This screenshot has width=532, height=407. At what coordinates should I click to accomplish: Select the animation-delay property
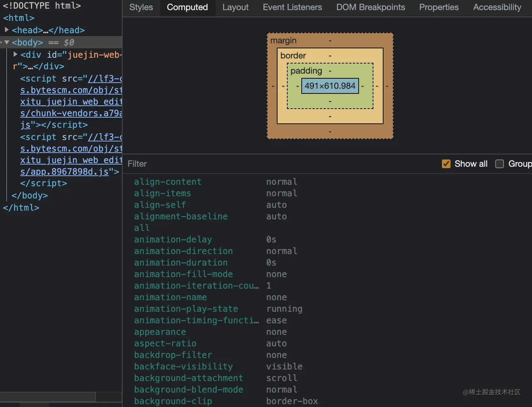[173, 240]
